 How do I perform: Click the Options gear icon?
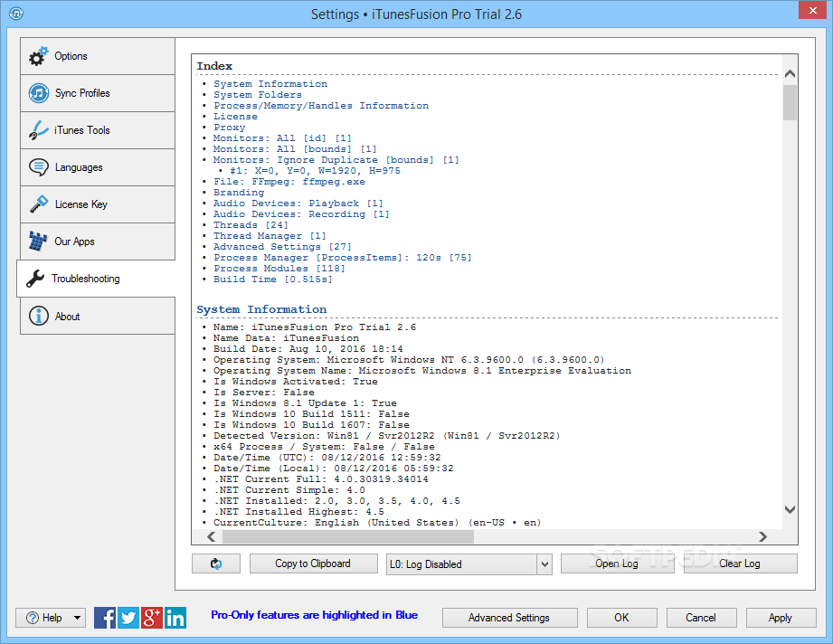tap(38, 56)
